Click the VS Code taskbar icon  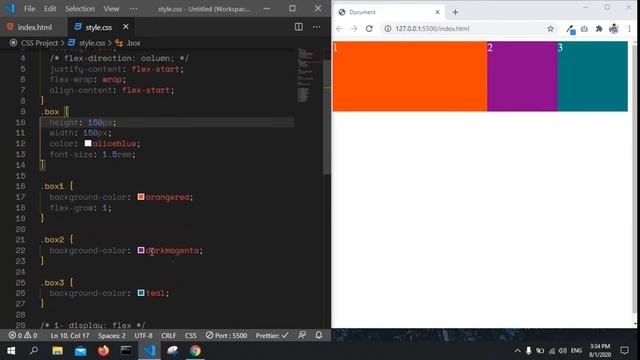149,351
